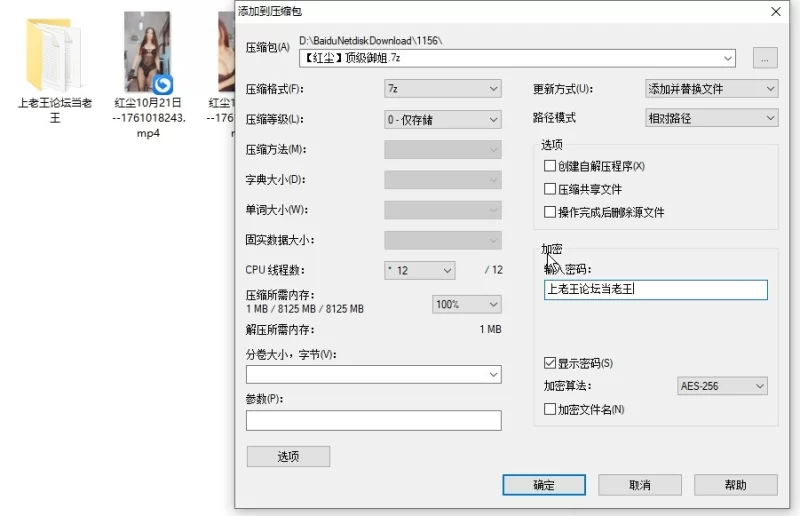Image resolution: width=800 pixels, height=516 pixels.
Task: Enable 创建自解压程序 checkbox
Action: tap(549, 166)
